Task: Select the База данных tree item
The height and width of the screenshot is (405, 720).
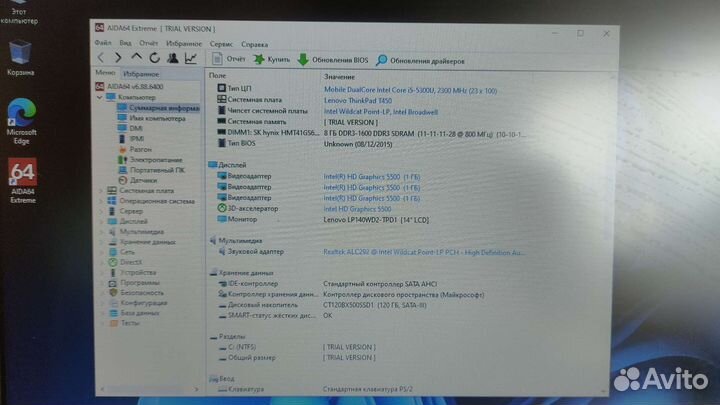Action: click(x=134, y=313)
